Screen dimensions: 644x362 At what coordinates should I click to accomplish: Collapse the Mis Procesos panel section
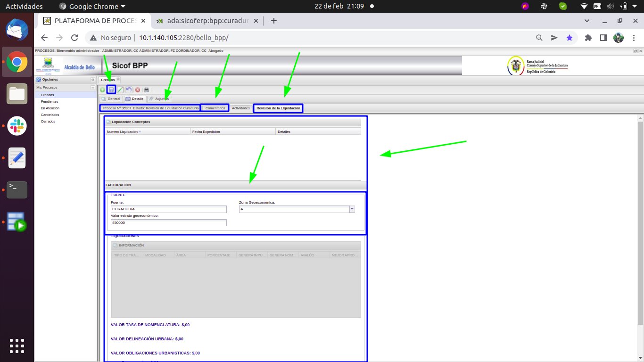coord(93,88)
